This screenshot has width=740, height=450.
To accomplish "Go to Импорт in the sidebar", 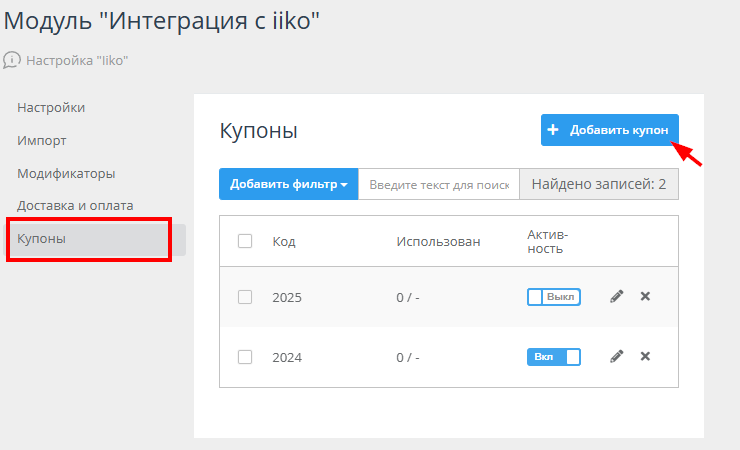I will click(42, 140).
